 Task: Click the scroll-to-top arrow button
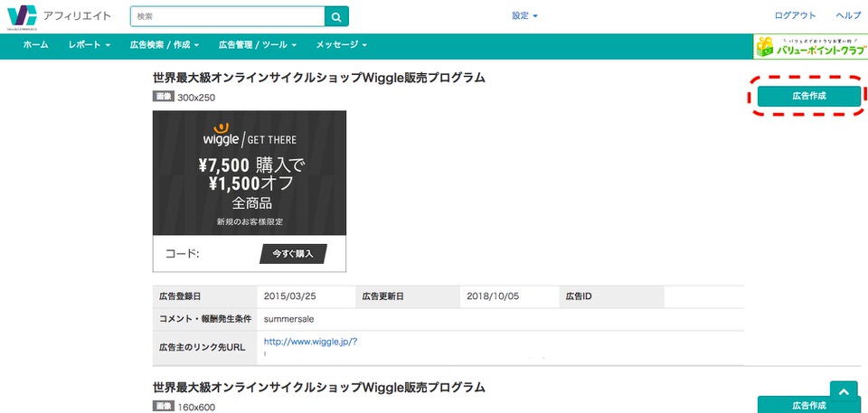(844, 392)
